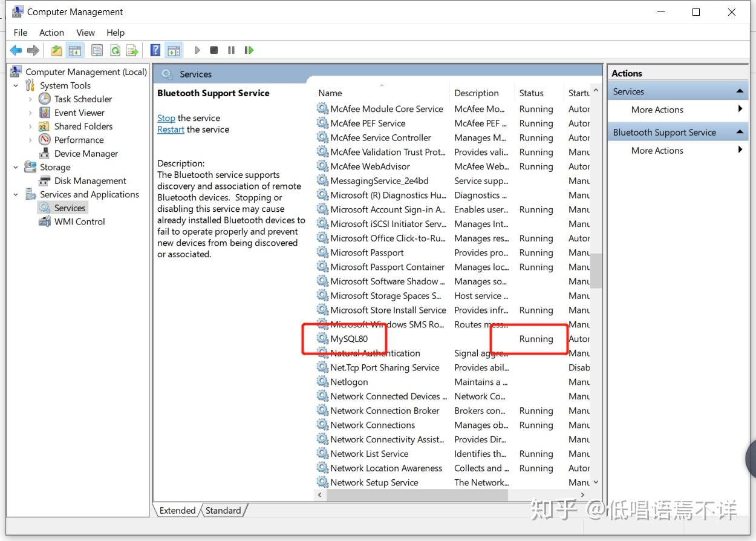Click the Restart Service toolbar icon
This screenshot has width=756, height=541.
coord(249,50)
